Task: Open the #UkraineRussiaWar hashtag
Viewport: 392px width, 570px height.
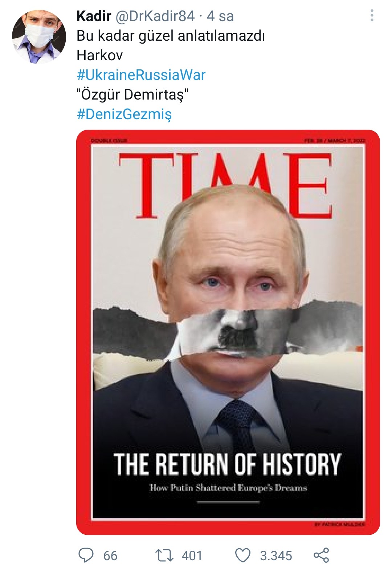Action: (141, 75)
